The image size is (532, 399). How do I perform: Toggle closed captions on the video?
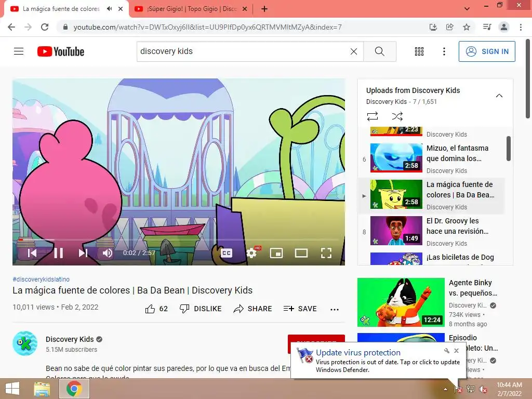pos(227,253)
